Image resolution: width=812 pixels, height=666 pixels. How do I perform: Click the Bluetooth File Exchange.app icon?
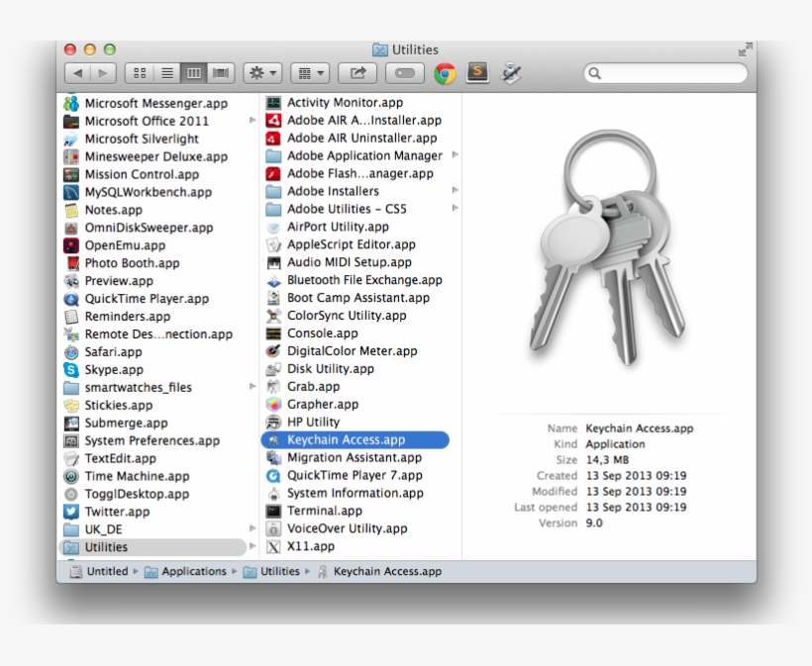click(x=273, y=280)
